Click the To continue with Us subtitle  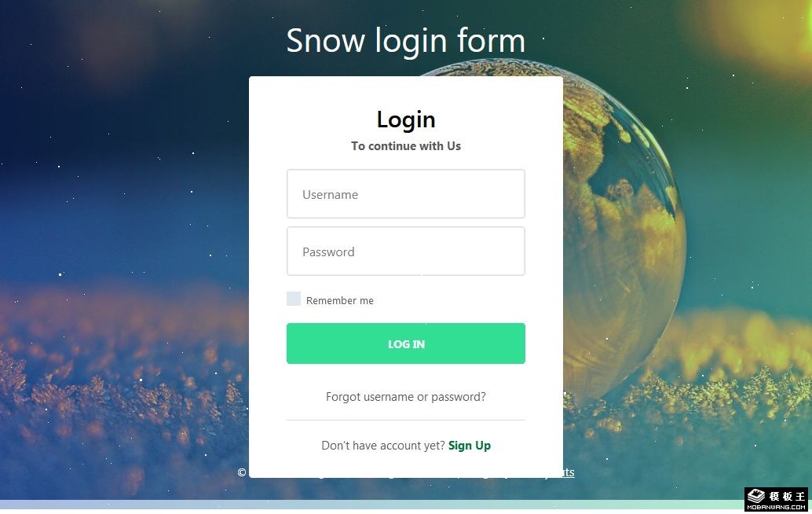[406, 146]
